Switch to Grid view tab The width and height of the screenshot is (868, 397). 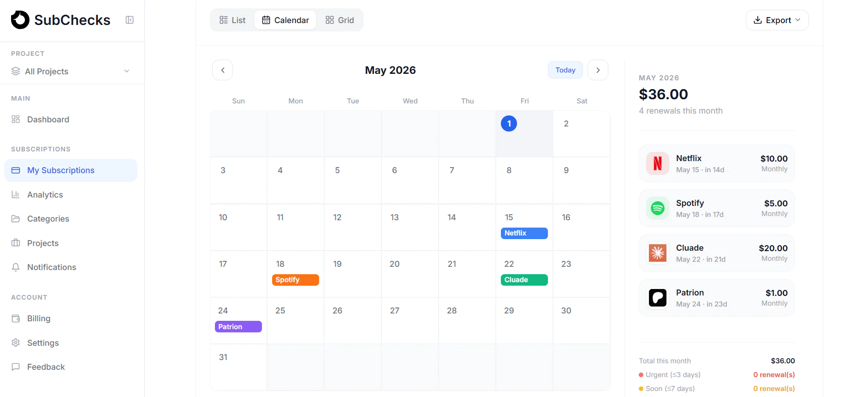pos(340,20)
